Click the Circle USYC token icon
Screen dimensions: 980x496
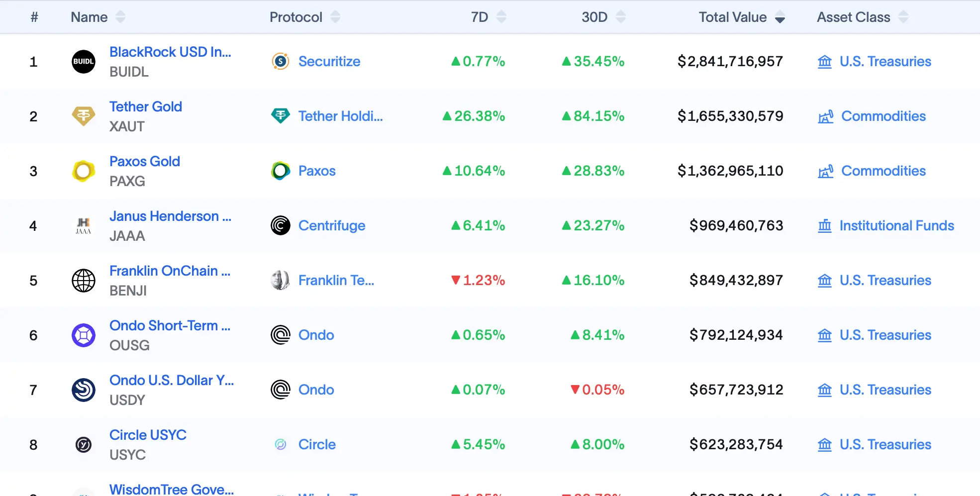pos(84,445)
